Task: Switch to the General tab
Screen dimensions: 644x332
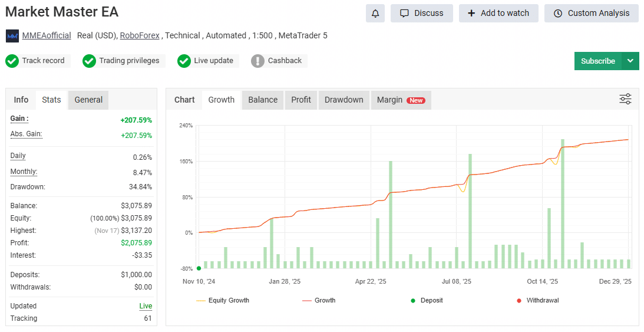Action: point(88,100)
